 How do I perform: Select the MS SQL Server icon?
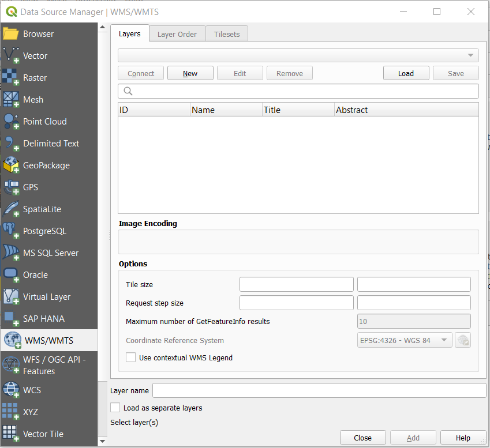click(11, 253)
